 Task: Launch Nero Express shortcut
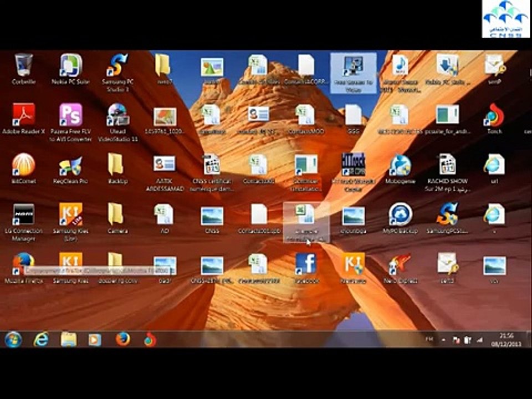coord(400,268)
